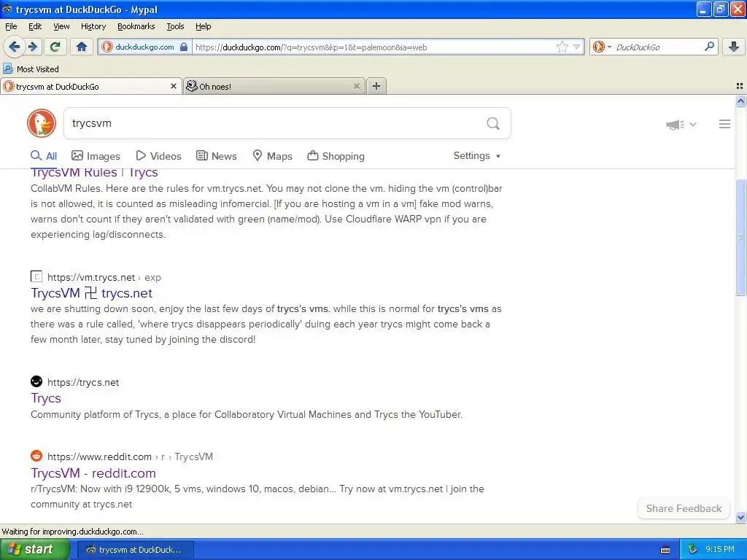This screenshot has height=560, width=747.
Task: Switch to Videos results
Action: 158,156
